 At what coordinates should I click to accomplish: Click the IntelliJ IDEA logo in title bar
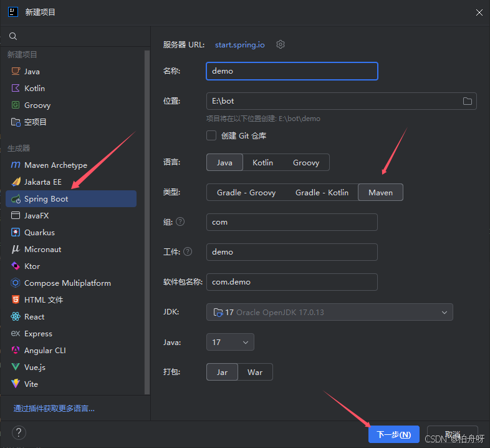tap(13, 12)
